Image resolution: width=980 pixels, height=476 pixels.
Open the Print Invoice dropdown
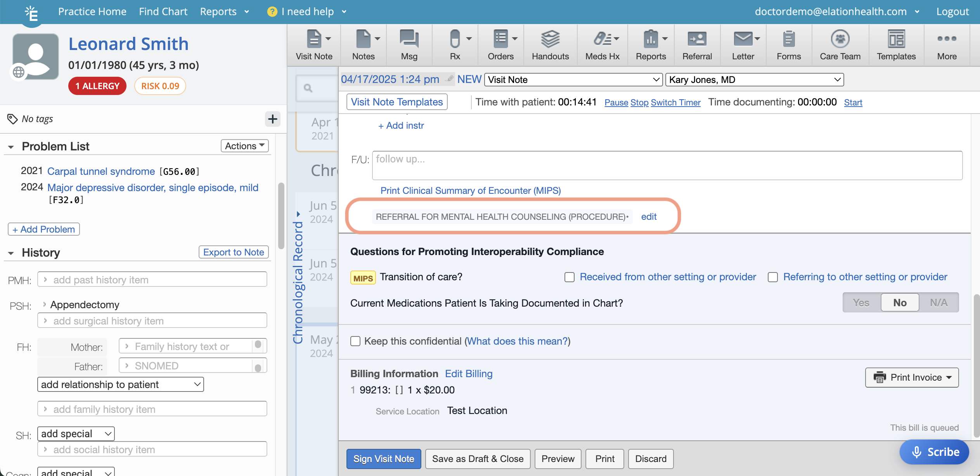pyautogui.click(x=912, y=378)
